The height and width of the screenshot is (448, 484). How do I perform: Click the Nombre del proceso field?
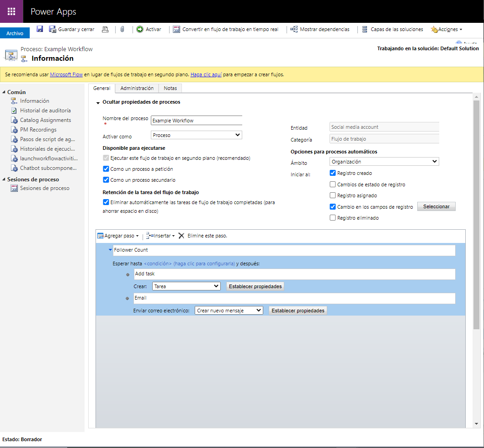point(197,121)
